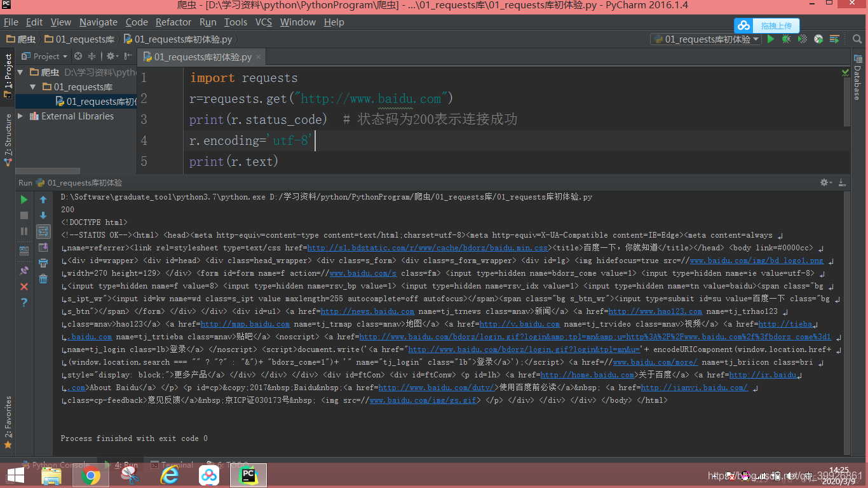Click the Restore Layout icon in Run panel

click(x=24, y=251)
